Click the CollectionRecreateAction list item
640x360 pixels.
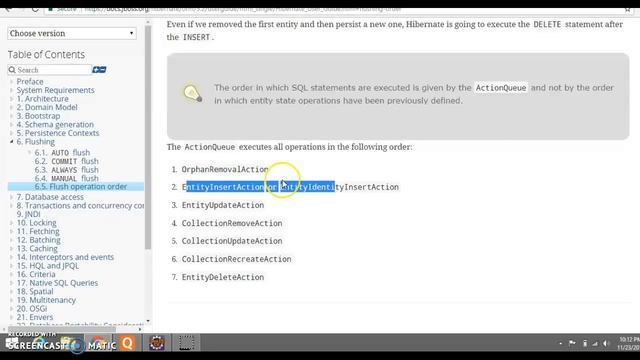[x=236, y=259]
